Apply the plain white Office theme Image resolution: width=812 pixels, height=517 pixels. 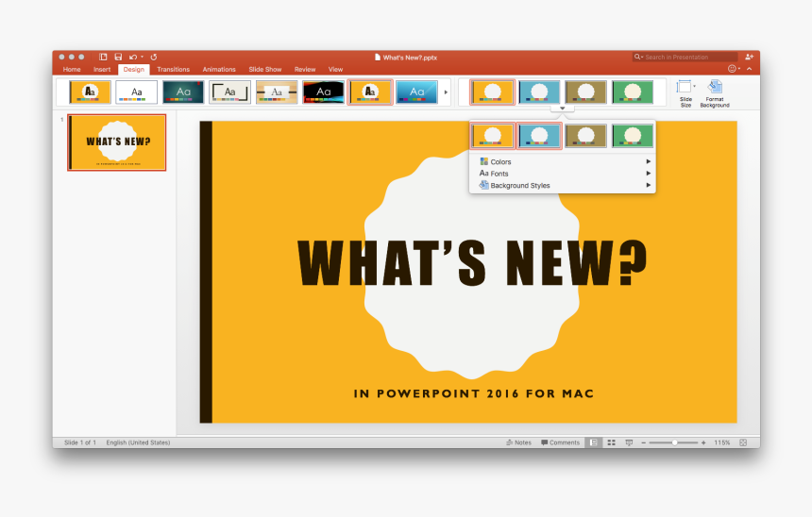(x=137, y=92)
